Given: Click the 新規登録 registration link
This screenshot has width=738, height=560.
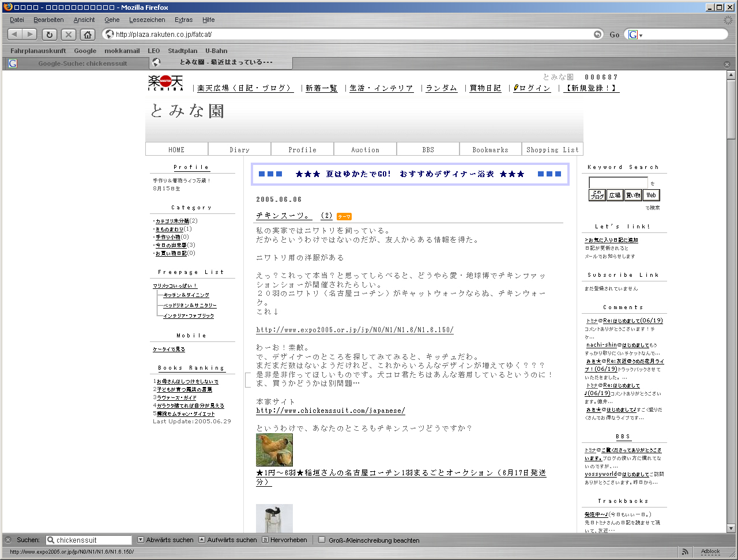Looking at the screenshot, I should tap(591, 88).
